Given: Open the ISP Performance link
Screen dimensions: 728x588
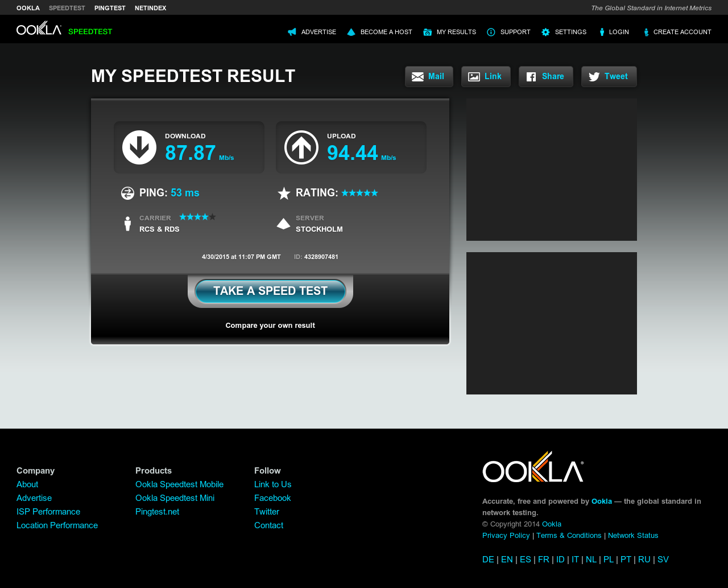Looking at the screenshot, I should click(48, 512).
